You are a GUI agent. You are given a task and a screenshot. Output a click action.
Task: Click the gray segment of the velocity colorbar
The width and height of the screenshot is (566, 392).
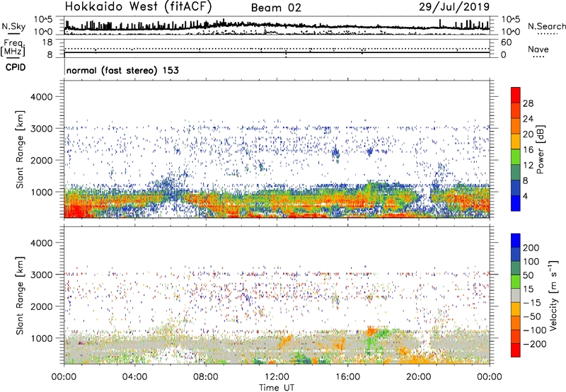pos(516,295)
